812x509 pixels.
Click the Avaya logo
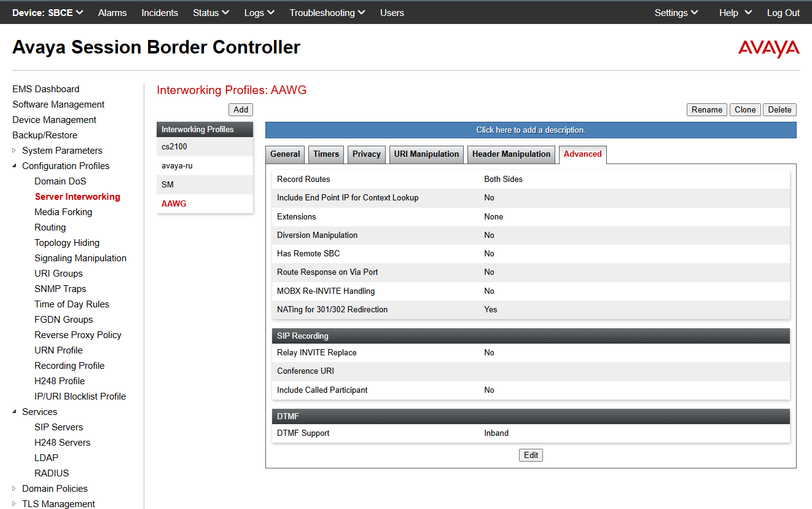coord(768,49)
